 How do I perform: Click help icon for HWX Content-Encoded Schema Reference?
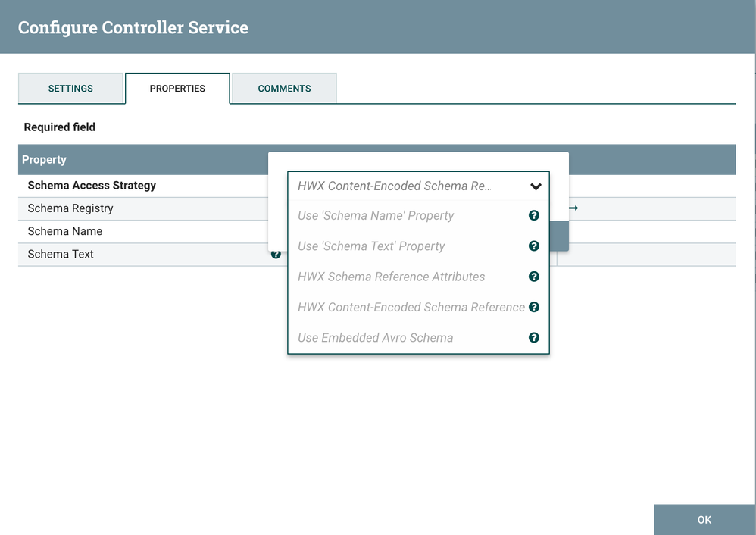click(534, 307)
